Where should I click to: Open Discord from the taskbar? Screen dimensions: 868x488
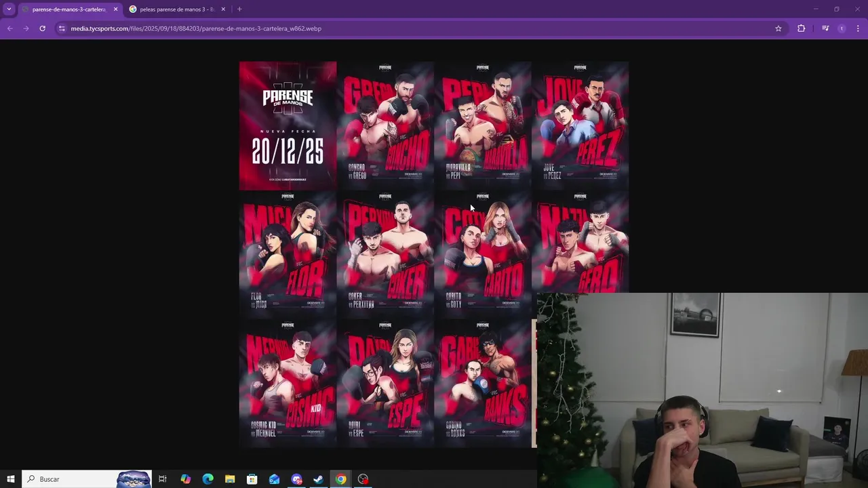[x=296, y=479]
